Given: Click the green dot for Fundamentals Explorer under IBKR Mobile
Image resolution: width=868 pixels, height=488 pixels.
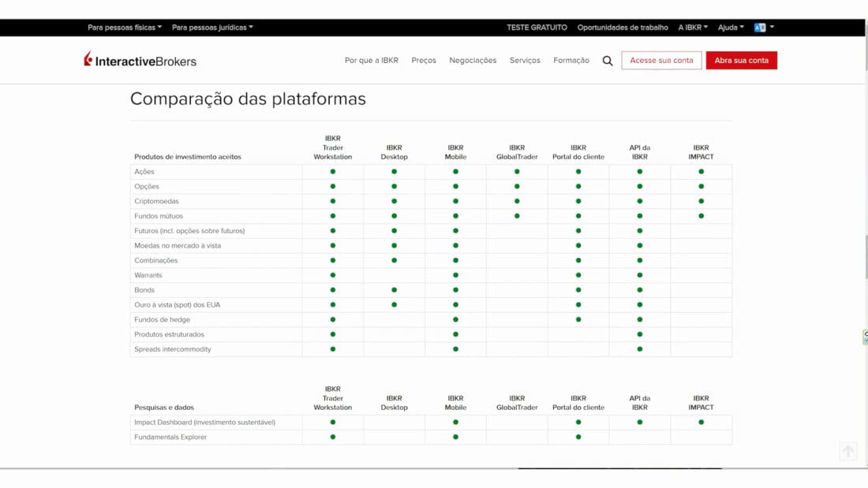Looking at the screenshot, I should (455, 437).
